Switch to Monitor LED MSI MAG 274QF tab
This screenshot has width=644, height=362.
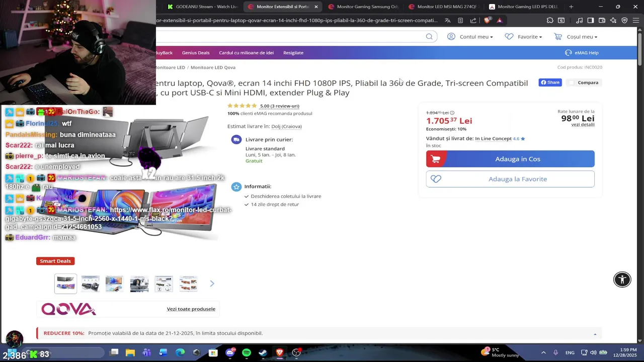[443, 7]
